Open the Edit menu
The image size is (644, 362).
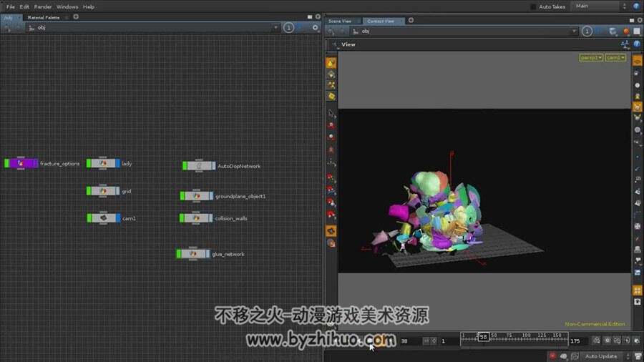pos(24,6)
